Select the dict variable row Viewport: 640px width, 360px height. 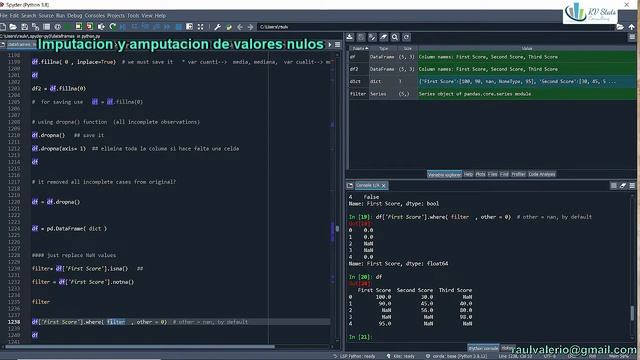492,82
